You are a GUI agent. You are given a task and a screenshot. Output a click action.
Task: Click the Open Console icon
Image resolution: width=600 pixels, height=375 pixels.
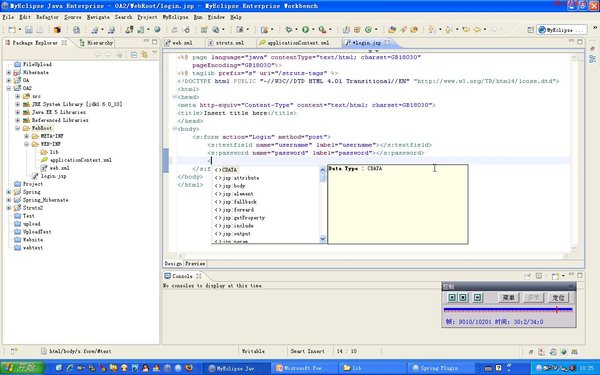pos(555,276)
